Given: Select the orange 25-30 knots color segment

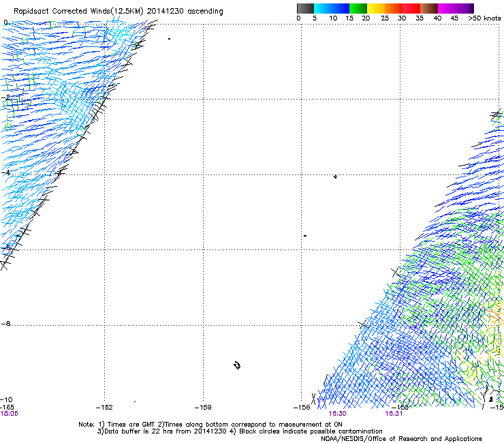Looking at the screenshot, I should tap(394, 8).
